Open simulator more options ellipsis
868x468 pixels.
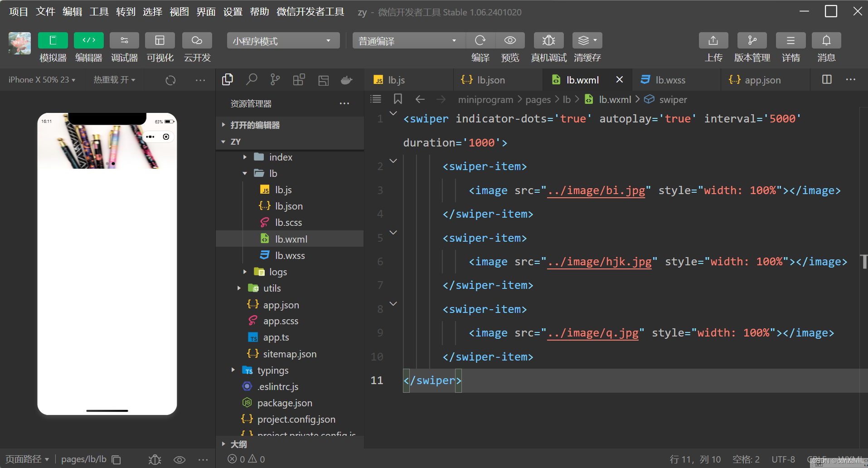pos(200,80)
